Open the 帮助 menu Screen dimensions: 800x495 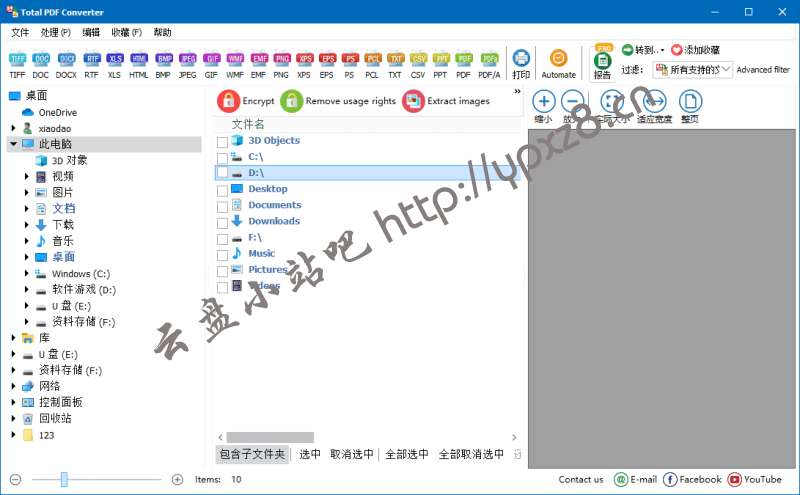coord(162,32)
